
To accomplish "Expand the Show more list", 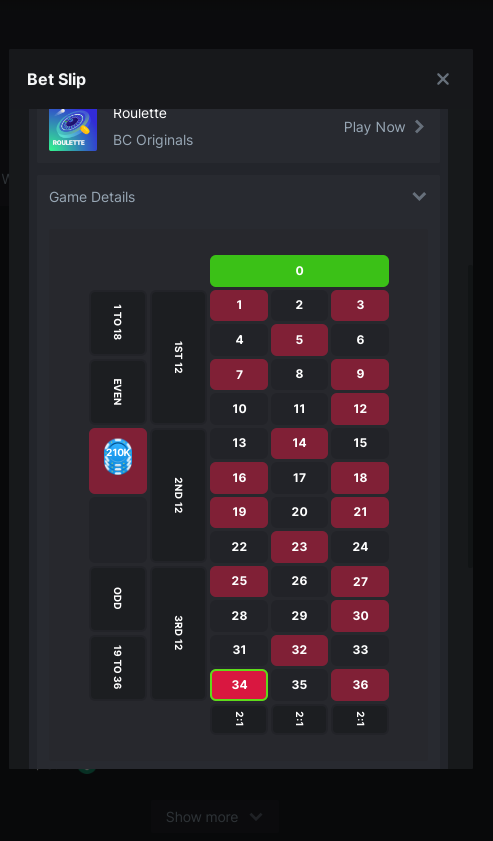I will pyautogui.click(x=215, y=817).
